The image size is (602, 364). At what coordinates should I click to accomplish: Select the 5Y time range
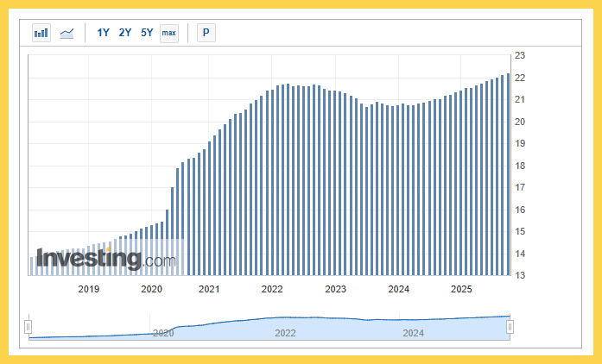pyautogui.click(x=147, y=34)
